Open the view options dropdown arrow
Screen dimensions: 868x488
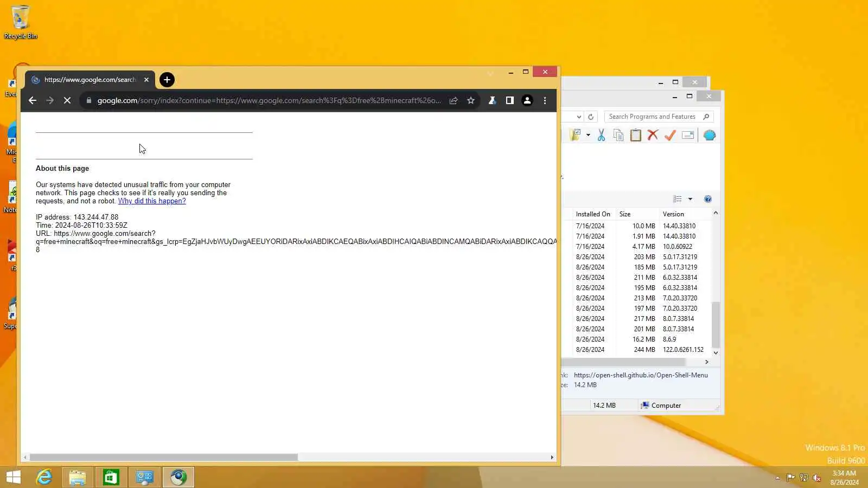point(690,199)
